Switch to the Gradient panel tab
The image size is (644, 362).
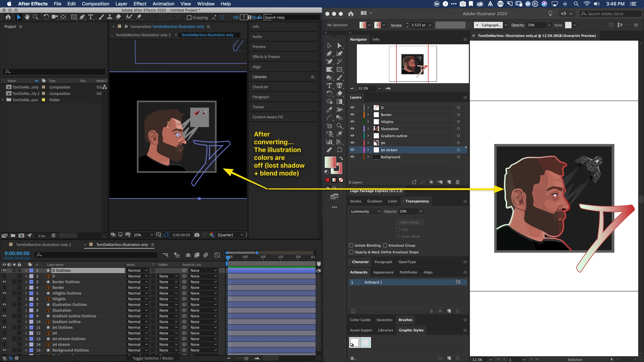pos(374,201)
